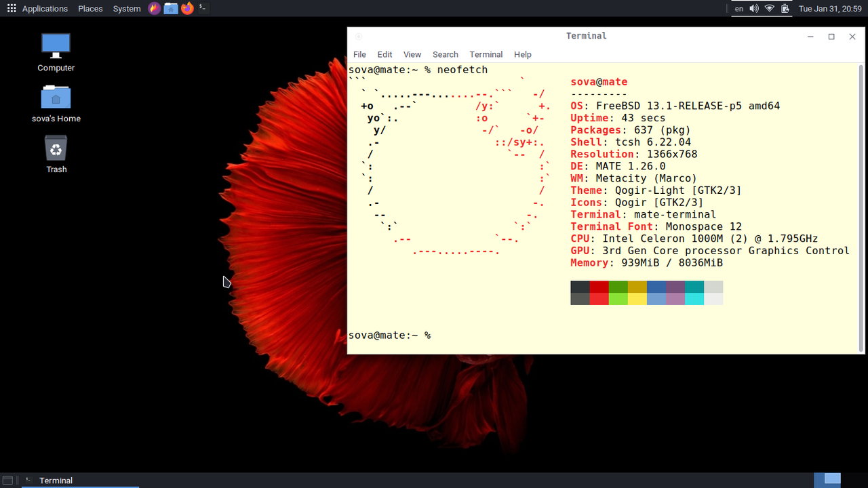Click the empty bottom 'sova@mate:~ %' prompt

tap(389, 335)
